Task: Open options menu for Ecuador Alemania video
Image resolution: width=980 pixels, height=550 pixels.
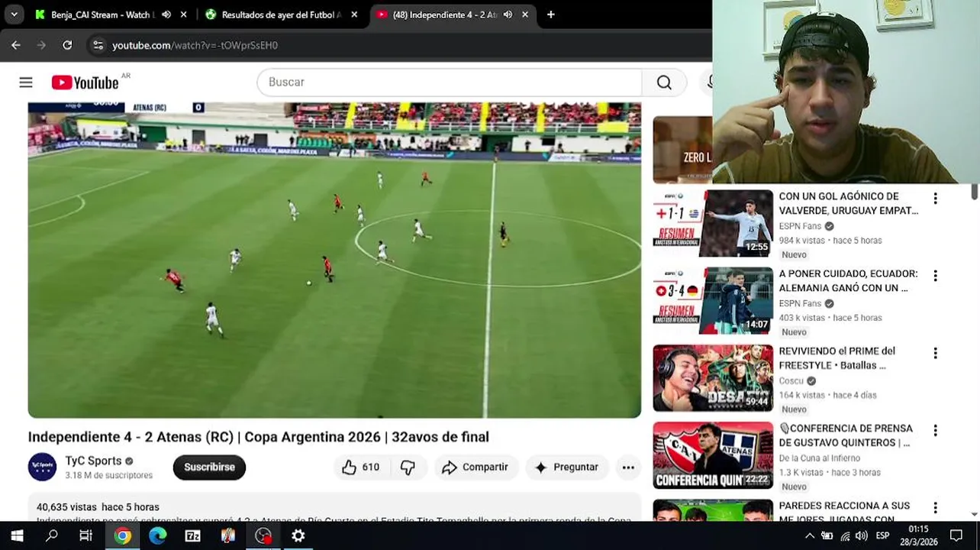Action: (x=935, y=276)
